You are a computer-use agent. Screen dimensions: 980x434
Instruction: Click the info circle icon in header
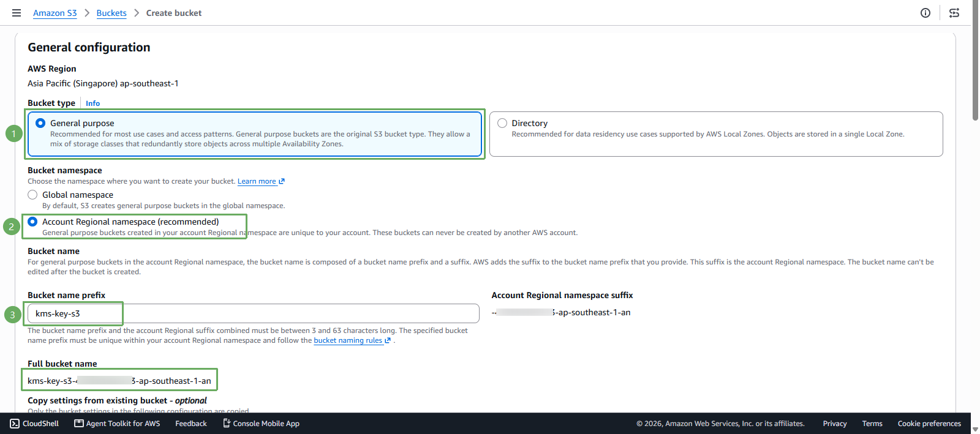(925, 13)
